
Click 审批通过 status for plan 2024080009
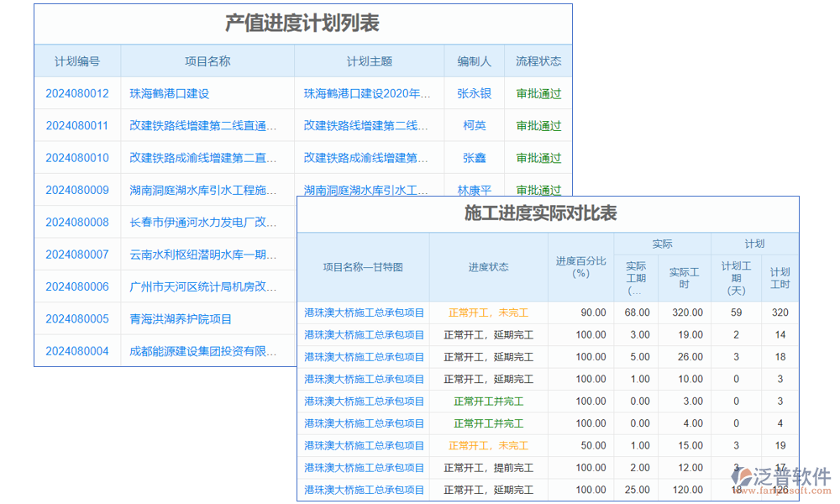(x=538, y=190)
